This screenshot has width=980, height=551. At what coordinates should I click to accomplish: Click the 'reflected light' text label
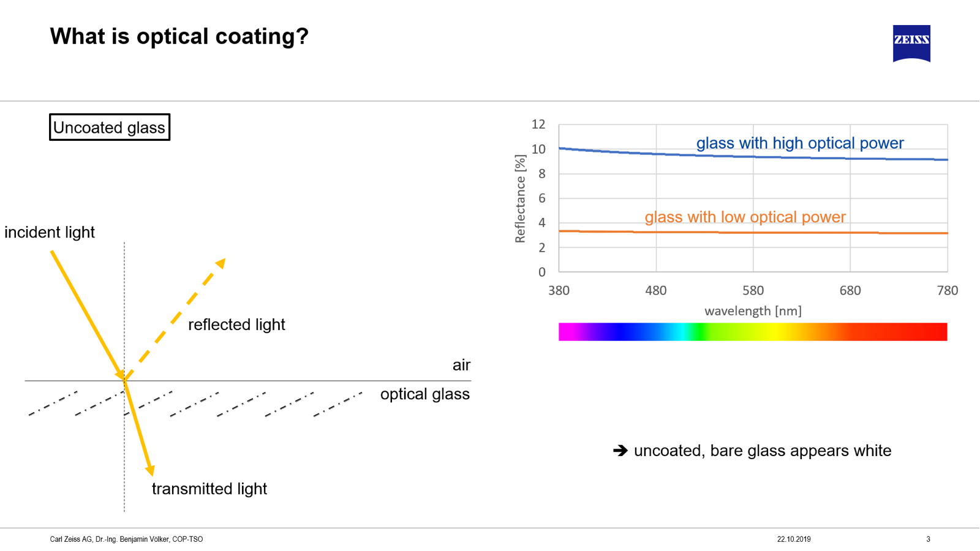236,324
